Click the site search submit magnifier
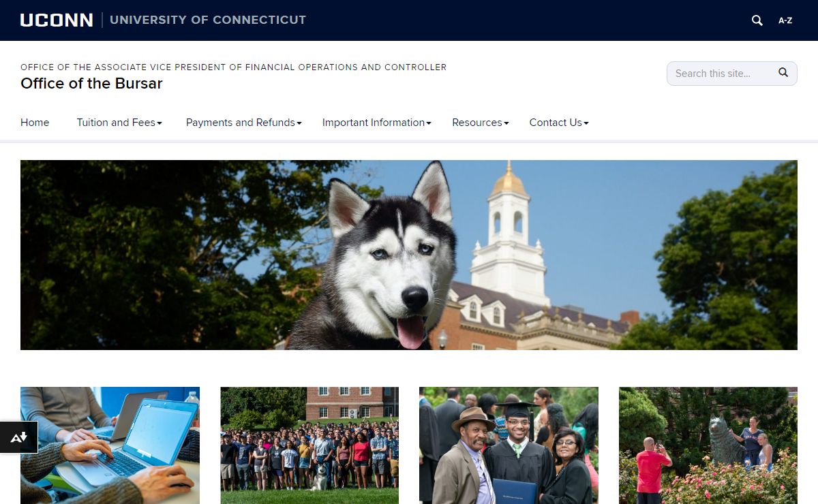Screen dimensions: 818x504 [783, 73]
